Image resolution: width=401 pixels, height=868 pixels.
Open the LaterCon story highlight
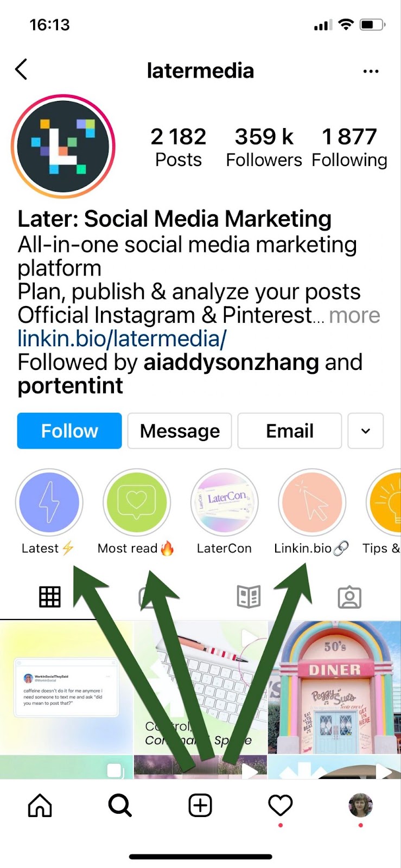coord(224,502)
